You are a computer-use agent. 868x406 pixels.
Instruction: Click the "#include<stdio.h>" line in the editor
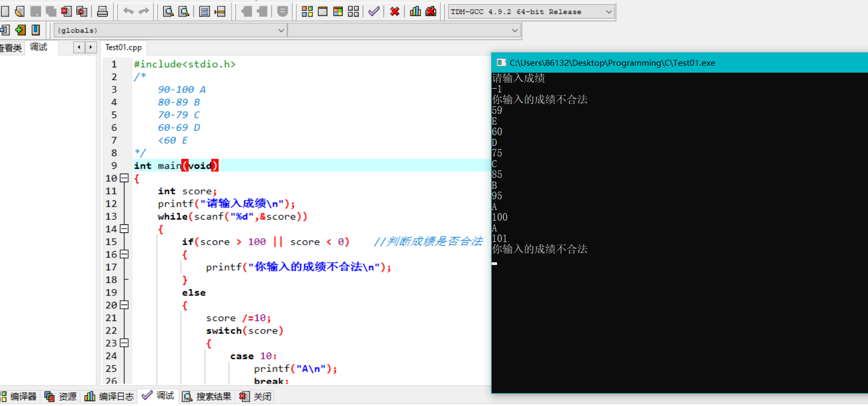pos(185,64)
